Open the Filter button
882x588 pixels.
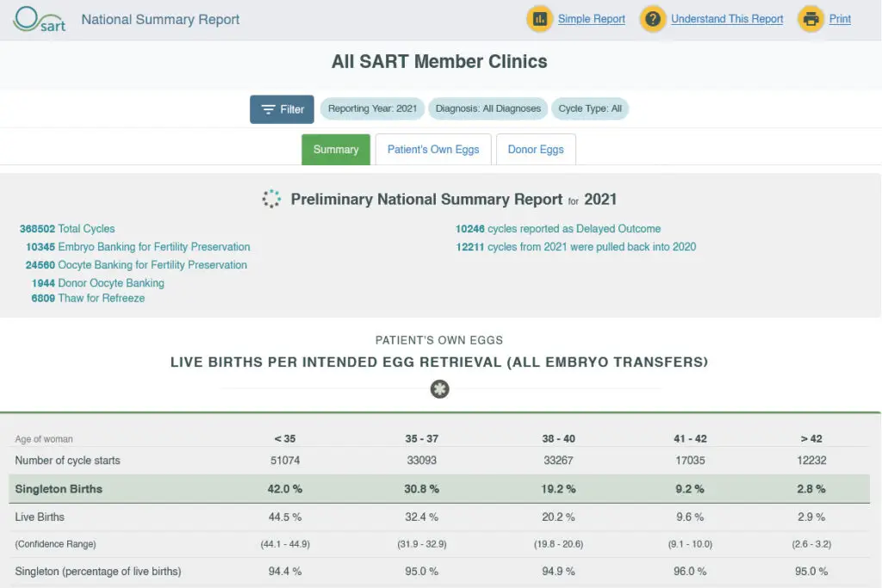282,109
